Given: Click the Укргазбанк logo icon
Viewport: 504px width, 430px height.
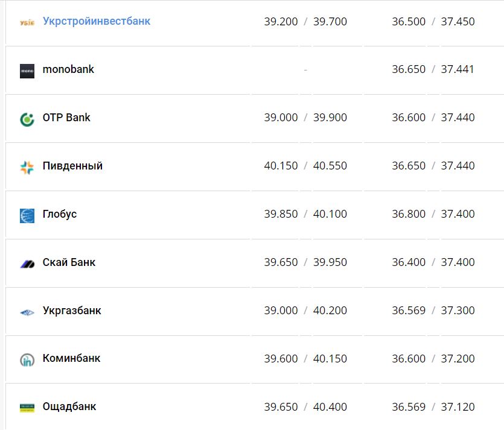Looking at the screenshot, I should (27, 312).
